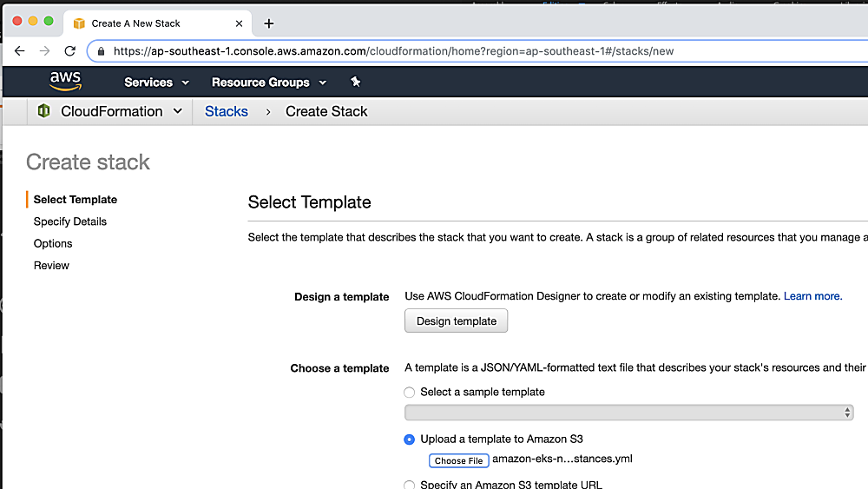868x489 pixels.
Task: Click the 'Design a template' label
Action: [x=341, y=297]
